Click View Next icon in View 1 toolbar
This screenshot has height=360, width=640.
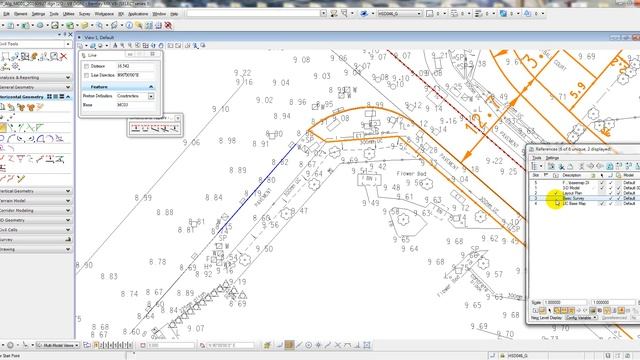[178, 46]
